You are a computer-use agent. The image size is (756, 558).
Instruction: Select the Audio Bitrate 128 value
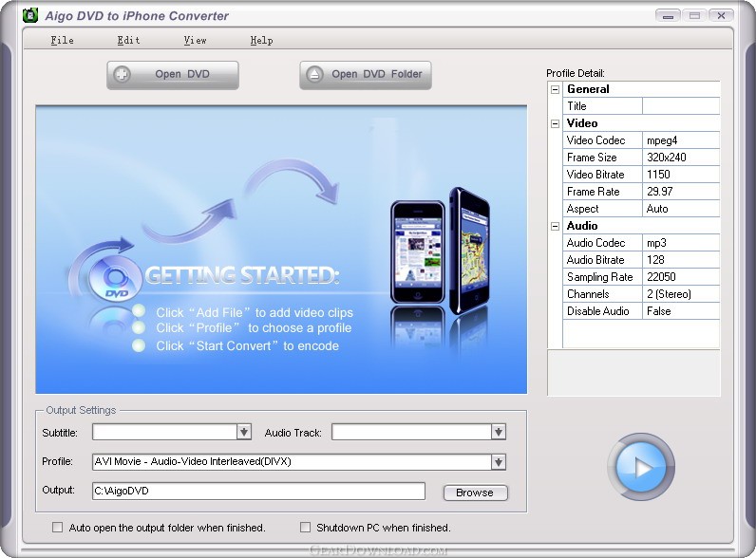click(x=681, y=260)
